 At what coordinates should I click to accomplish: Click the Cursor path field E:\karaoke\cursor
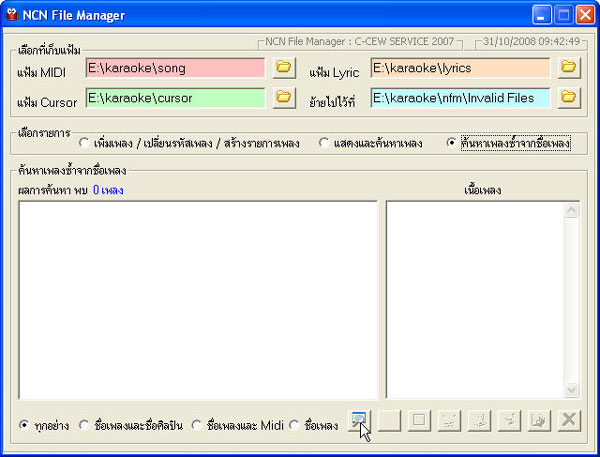pyautogui.click(x=175, y=98)
